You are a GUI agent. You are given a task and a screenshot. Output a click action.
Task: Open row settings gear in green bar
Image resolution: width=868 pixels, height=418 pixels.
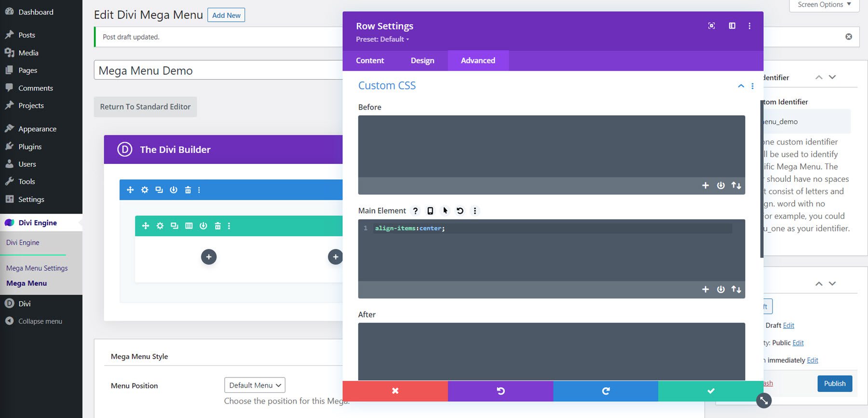(x=160, y=226)
